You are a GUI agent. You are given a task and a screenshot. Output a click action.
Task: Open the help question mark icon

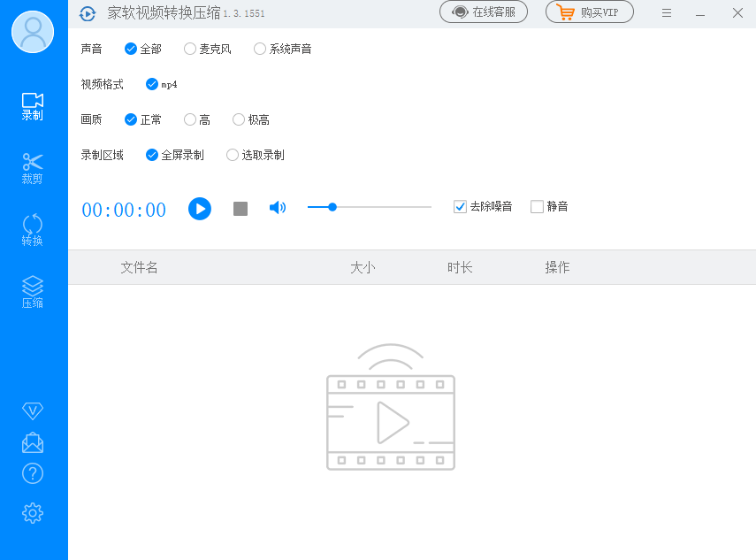pos(32,473)
